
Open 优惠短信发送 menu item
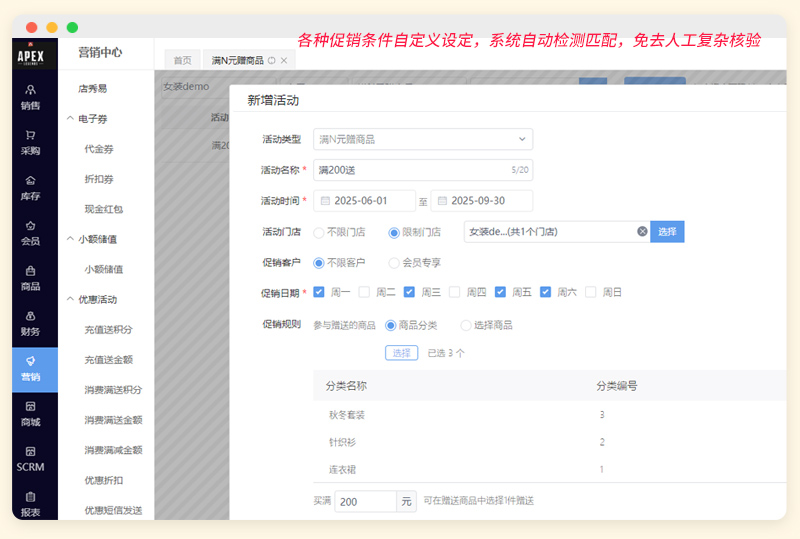pos(113,510)
